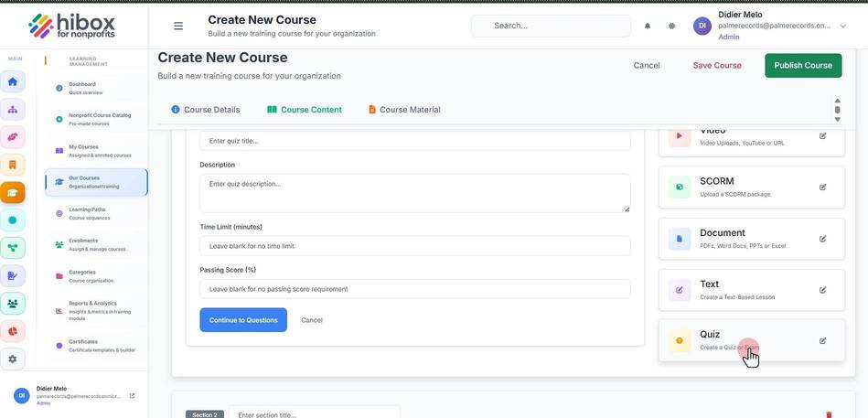Click Save Course
Screen dimensions: 868x418
pyautogui.click(x=717, y=65)
